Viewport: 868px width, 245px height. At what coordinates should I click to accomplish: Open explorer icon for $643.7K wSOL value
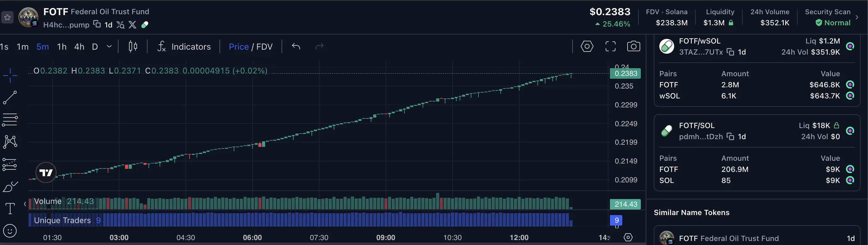(850, 96)
